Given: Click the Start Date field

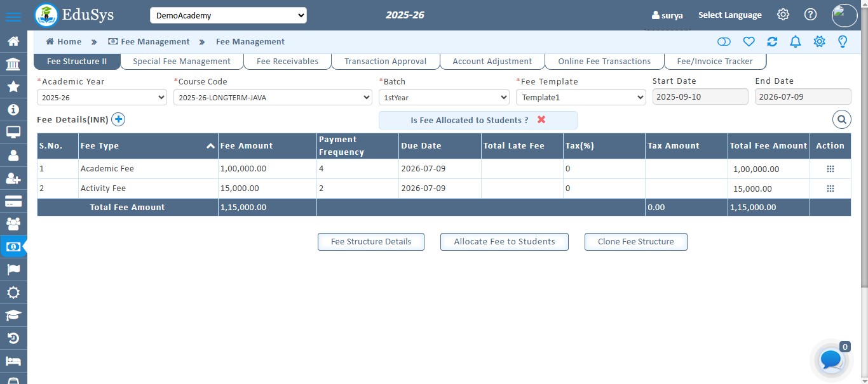Looking at the screenshot, I should coord(700,96).
